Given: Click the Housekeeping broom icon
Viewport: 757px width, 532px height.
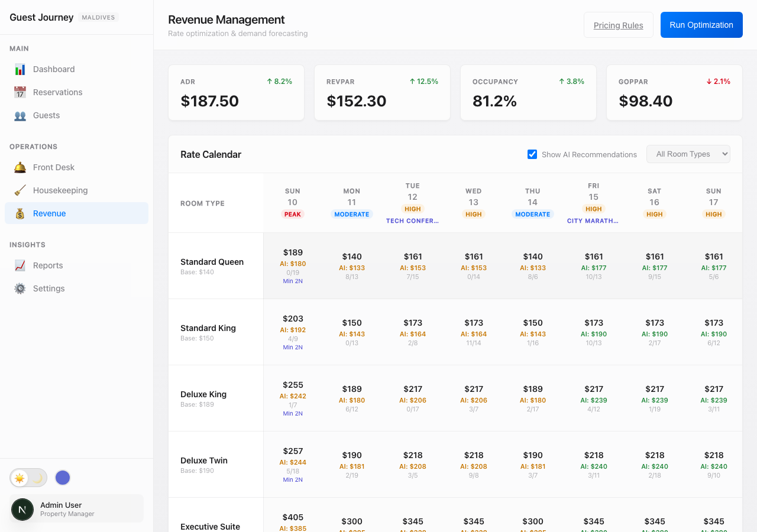Looking at the screenshot, I should (x=20, y=190).
